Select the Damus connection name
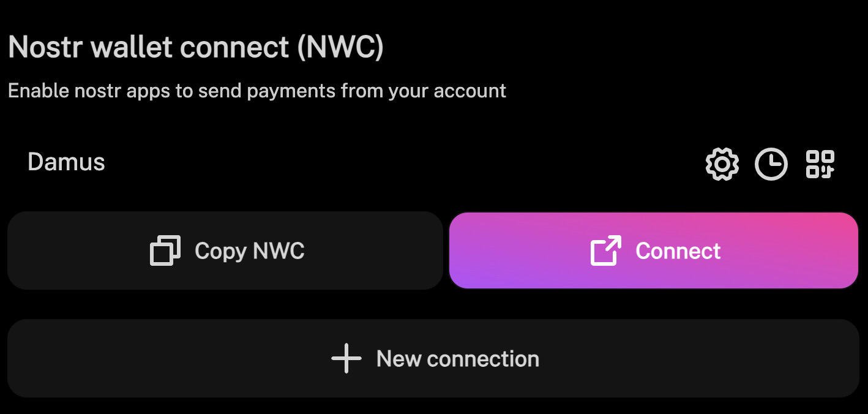This screenshot has width=868, height=414. (x=66, y=162)
